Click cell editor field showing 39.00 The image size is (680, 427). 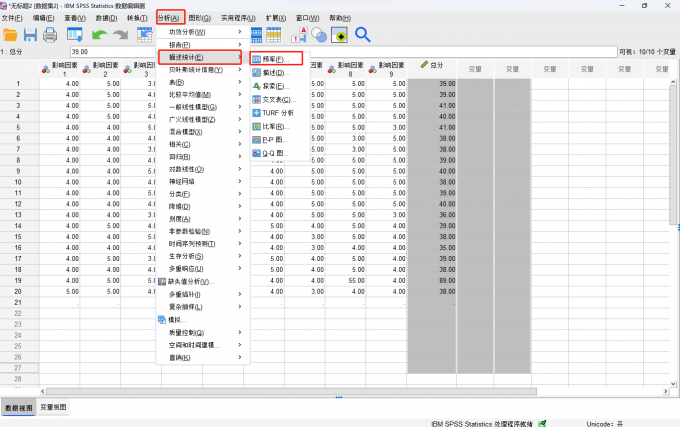343,52
